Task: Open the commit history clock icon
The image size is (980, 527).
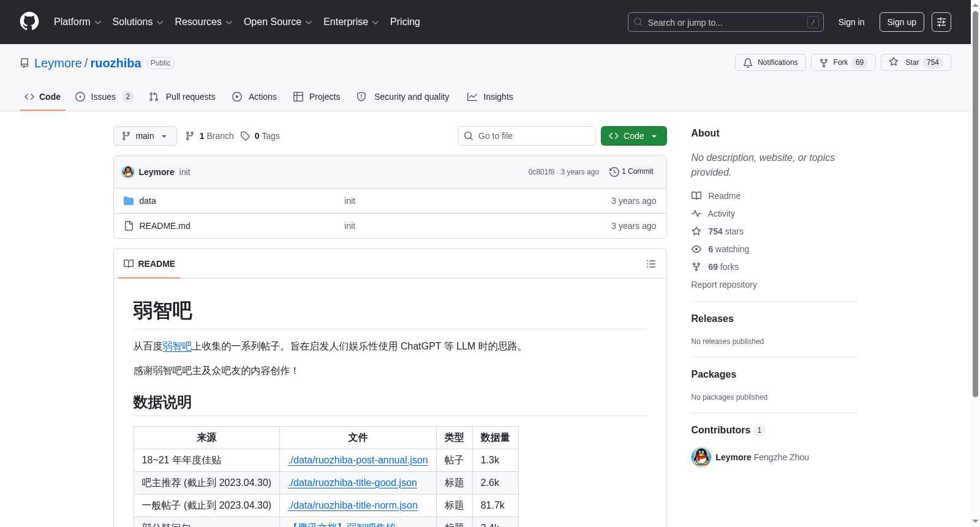Action: tap(614, 172)
